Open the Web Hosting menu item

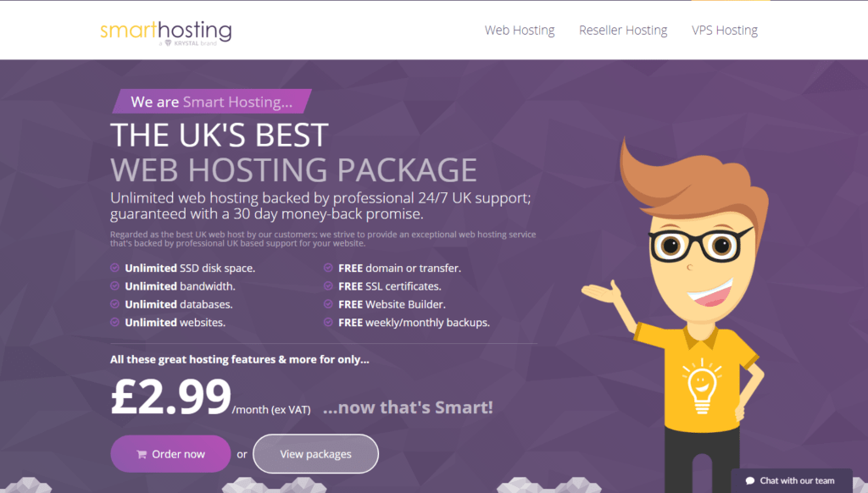tap(520, 30)
